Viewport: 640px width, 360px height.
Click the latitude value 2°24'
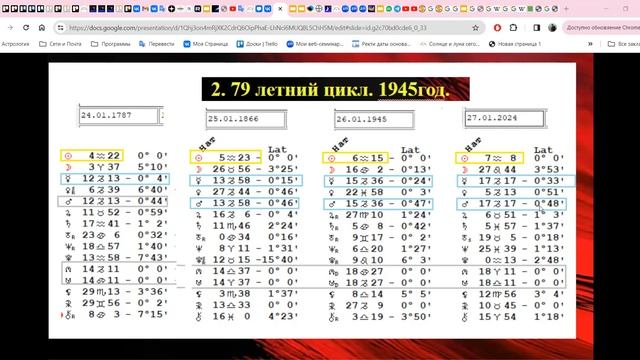pos(283,225)
